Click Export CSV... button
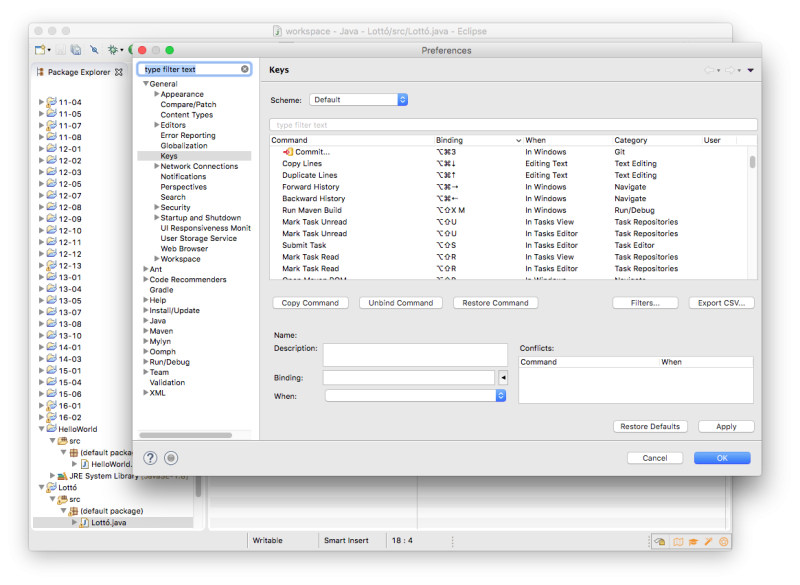Screen dimensions: 800x585 coord(721,303)
